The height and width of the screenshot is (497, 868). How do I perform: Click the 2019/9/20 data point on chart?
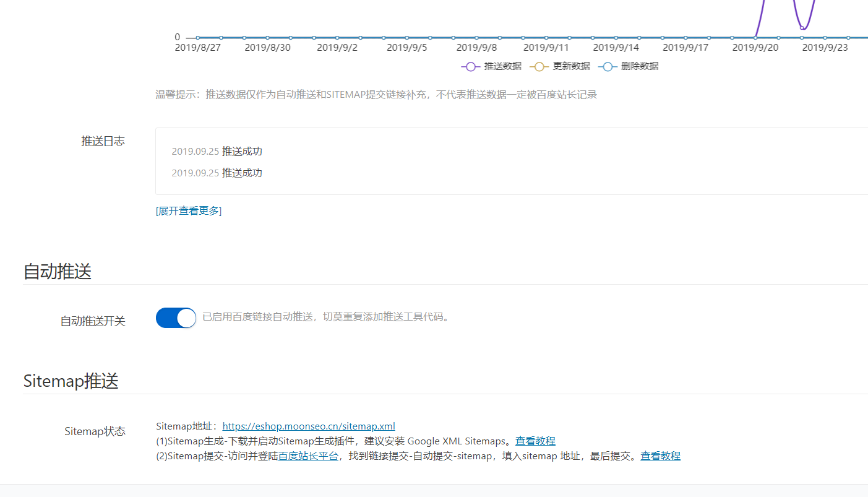(755, 38)
